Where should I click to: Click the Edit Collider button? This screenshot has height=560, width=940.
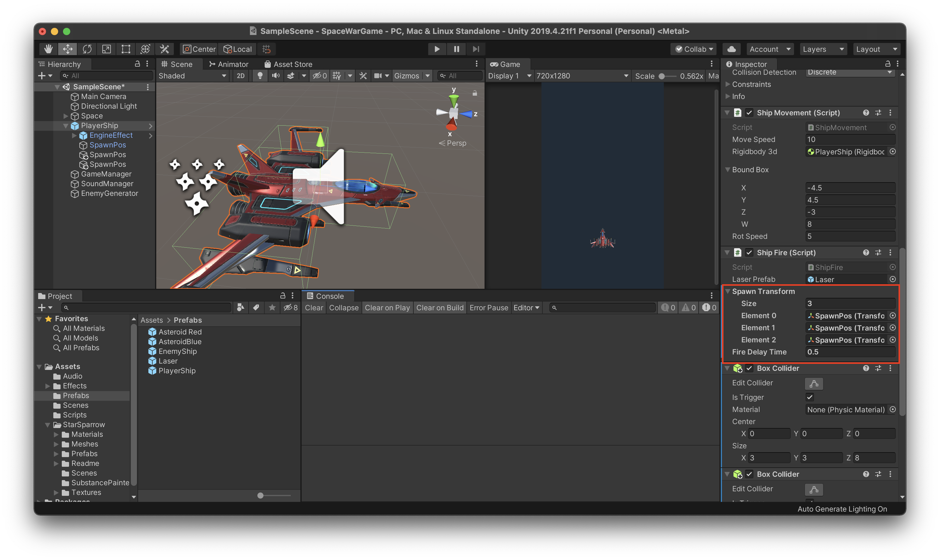pyautogui.click(x=813, y=384)
